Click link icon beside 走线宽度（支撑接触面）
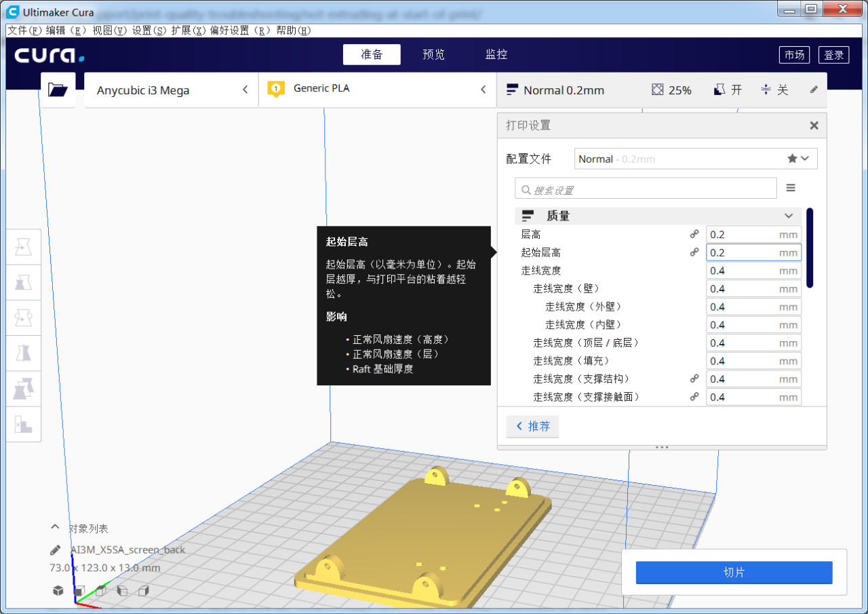This screenshot has width=868, height=614. point(694,397)
